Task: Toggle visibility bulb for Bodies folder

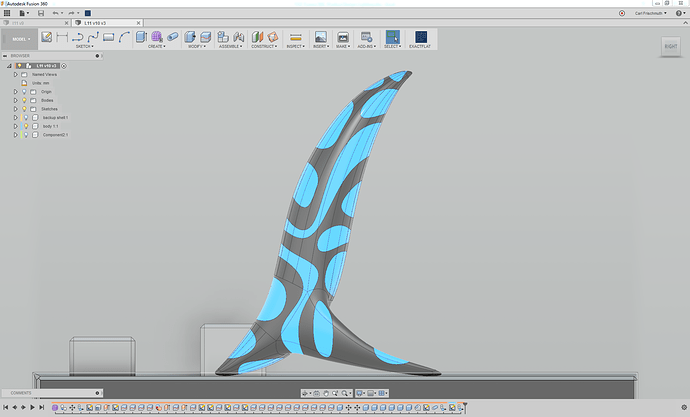Action: [24, 100]
